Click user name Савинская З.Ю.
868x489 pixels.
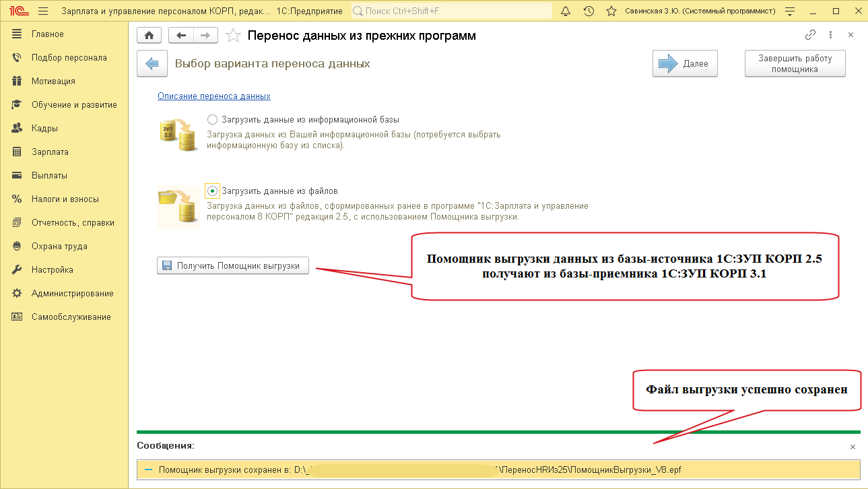(x=700, y=11)
